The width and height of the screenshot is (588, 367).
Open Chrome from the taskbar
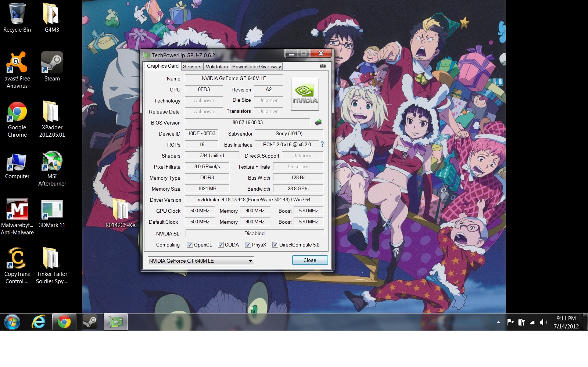pos(64,322)
